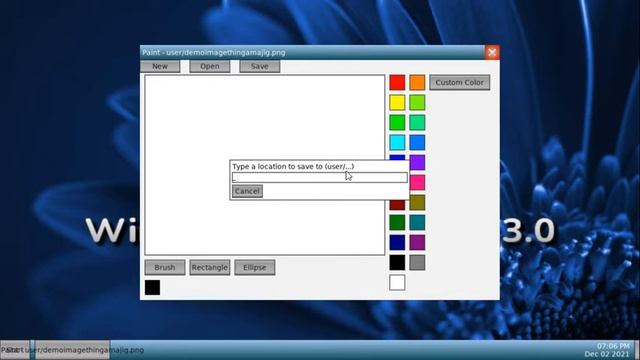640x360 pixels.
Task: Pick the hot pink color swatch
Action: click(417, 182)
